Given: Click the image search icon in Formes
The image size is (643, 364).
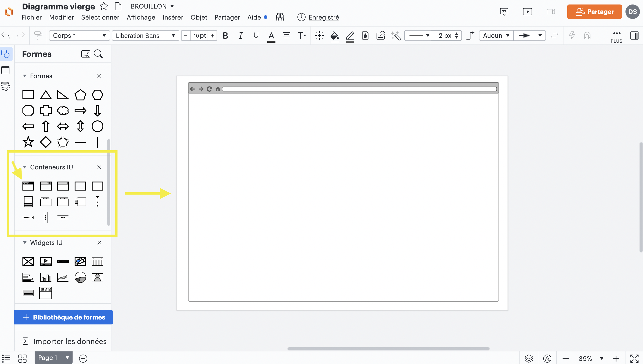Looking at the screenshot, I should pos(86,54).
